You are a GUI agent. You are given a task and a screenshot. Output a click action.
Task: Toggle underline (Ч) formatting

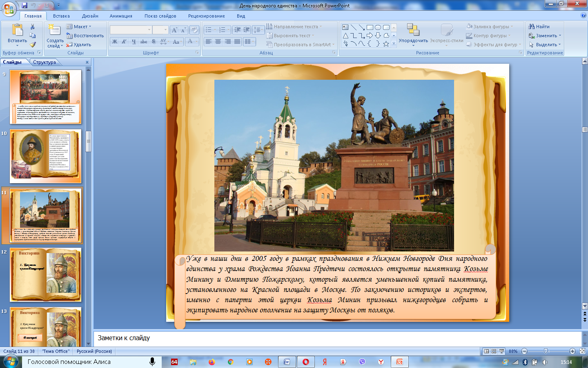pos(134,42)
